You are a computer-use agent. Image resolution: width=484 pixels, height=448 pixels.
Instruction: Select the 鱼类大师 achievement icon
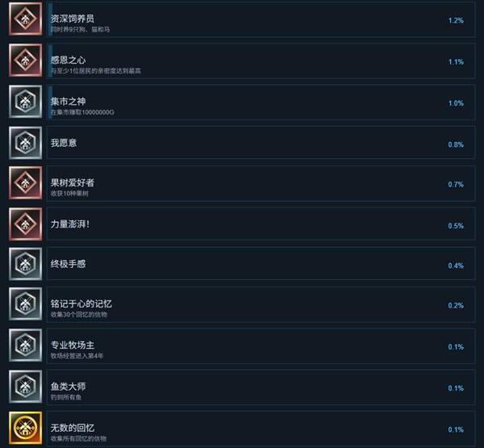[25, 387]
